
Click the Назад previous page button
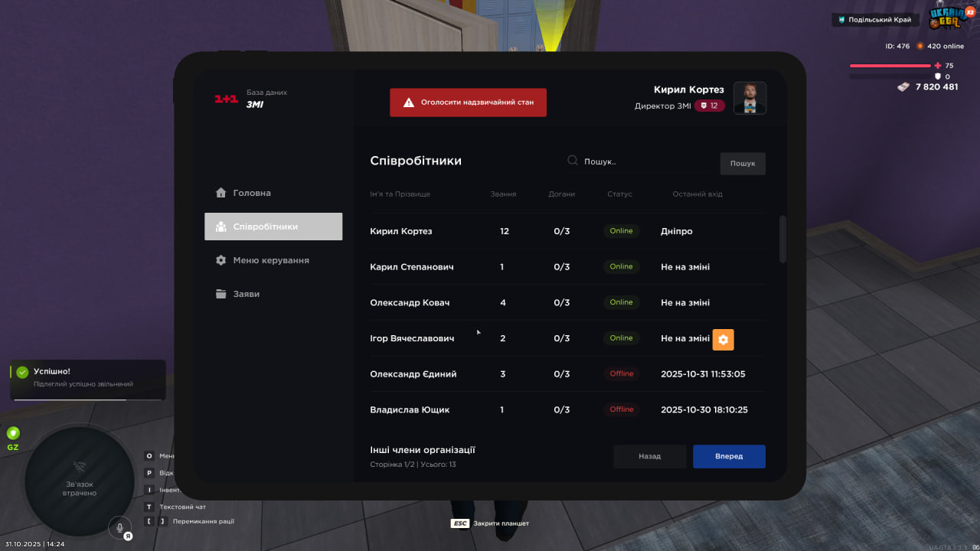[650, 456]
